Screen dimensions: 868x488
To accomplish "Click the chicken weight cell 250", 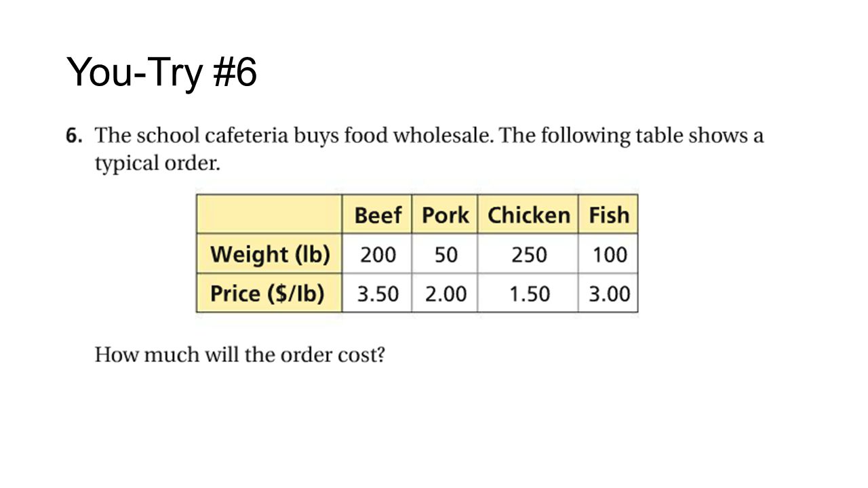I will coord(528,254).
